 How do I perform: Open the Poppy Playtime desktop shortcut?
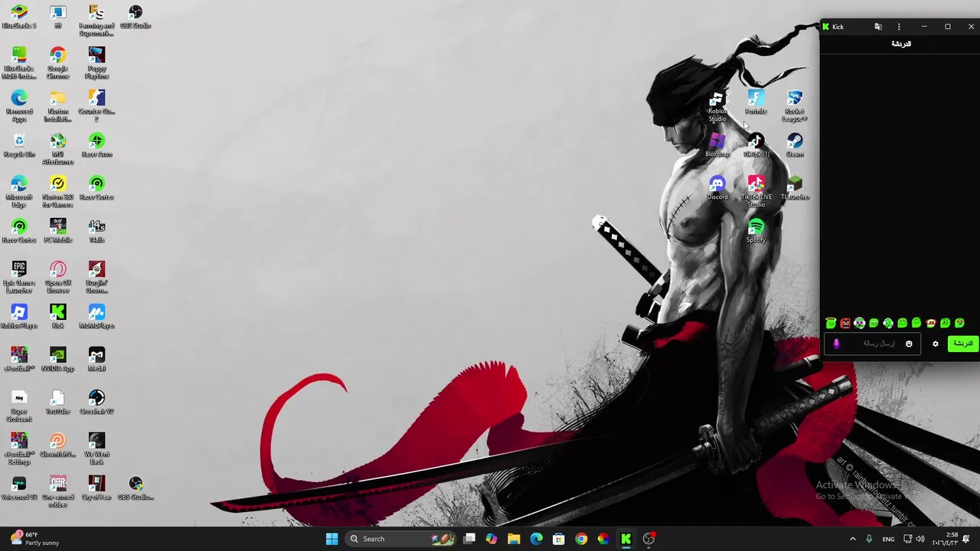coord(96,63)
